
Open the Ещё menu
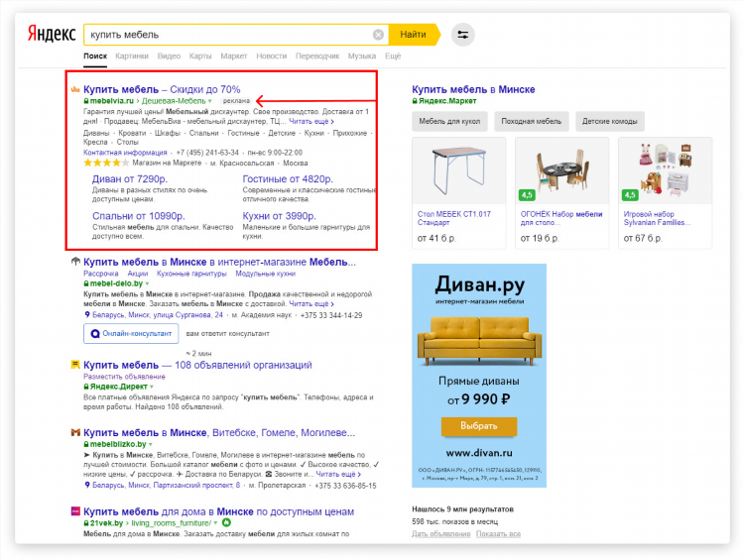click(x=393, y=56)
